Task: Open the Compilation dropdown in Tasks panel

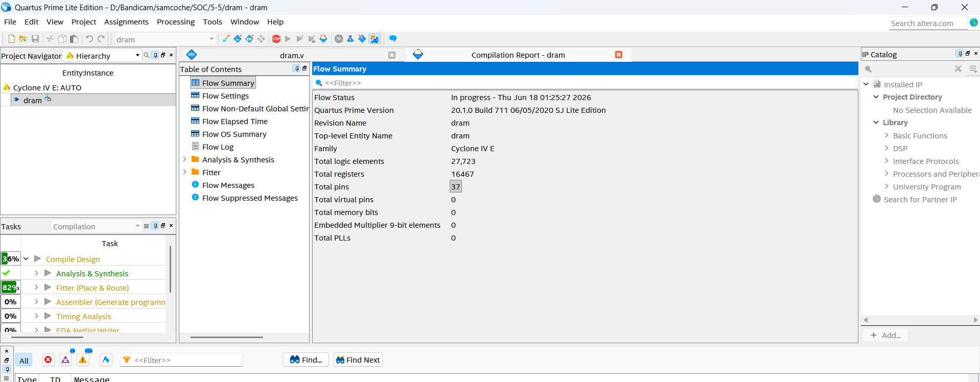Action: pyautogui.click(x=137, y=226)
